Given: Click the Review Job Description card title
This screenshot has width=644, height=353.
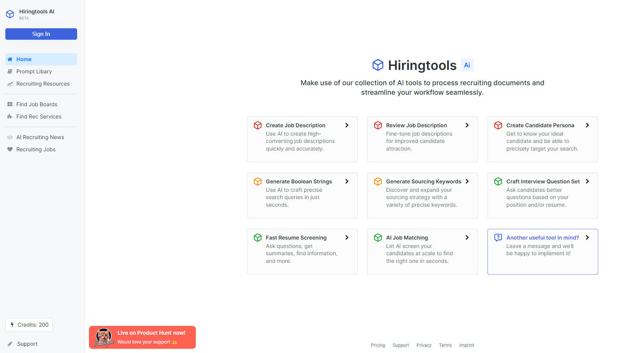Looking at the screenshot, I should click(x=416, y=125).
